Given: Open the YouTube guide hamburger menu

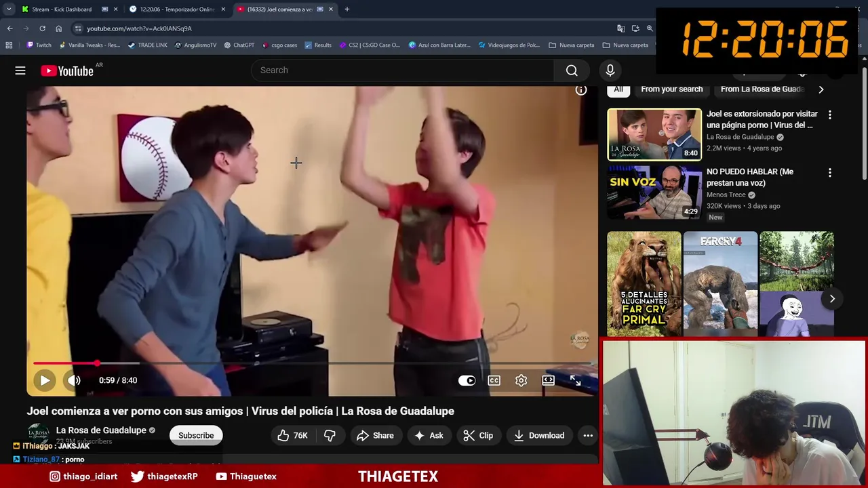Looking at the screenshot, I should (20, 70).
